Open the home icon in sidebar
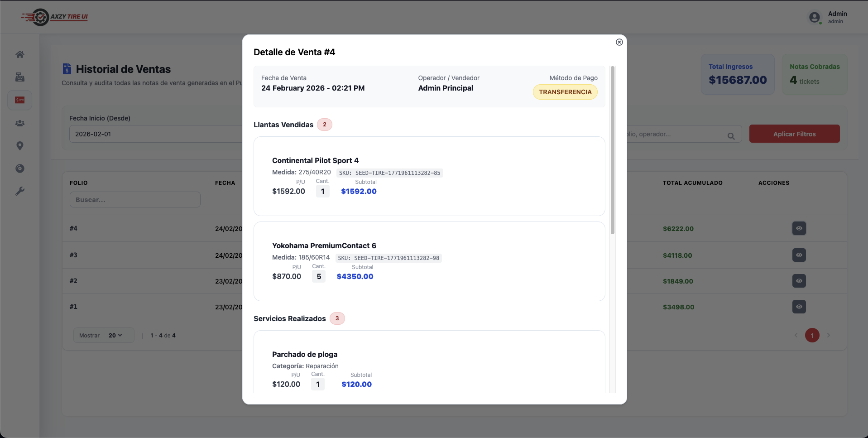This screenshot has height=438, width=868. [x=20, y=54]
